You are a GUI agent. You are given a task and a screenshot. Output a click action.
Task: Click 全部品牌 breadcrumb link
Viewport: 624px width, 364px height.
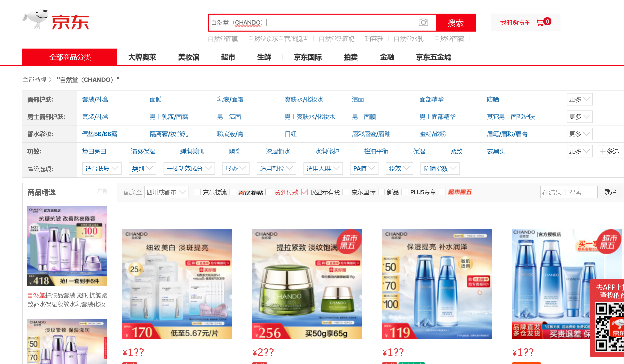[34, 80]
